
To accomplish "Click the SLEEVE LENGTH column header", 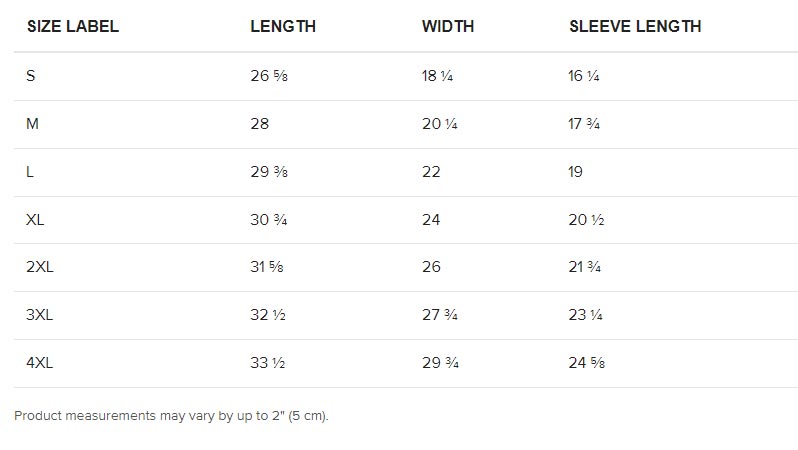I will coord(635,27).
